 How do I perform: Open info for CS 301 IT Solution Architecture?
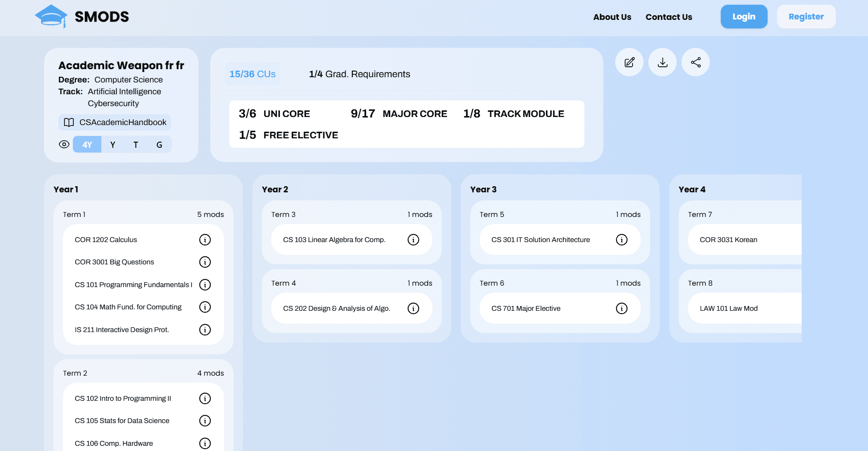click(x=622, y=240)
